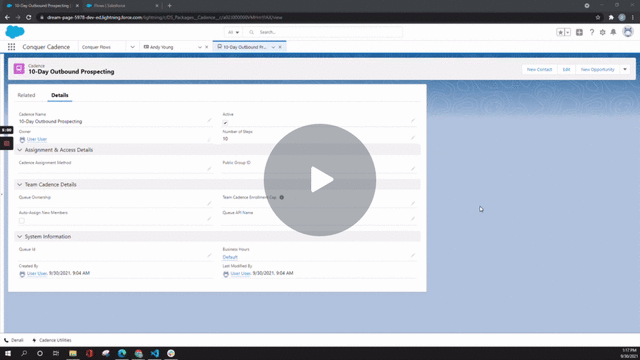Collapse System Information section
This screenshot has height=360, width=640.
tap(20, 237)
